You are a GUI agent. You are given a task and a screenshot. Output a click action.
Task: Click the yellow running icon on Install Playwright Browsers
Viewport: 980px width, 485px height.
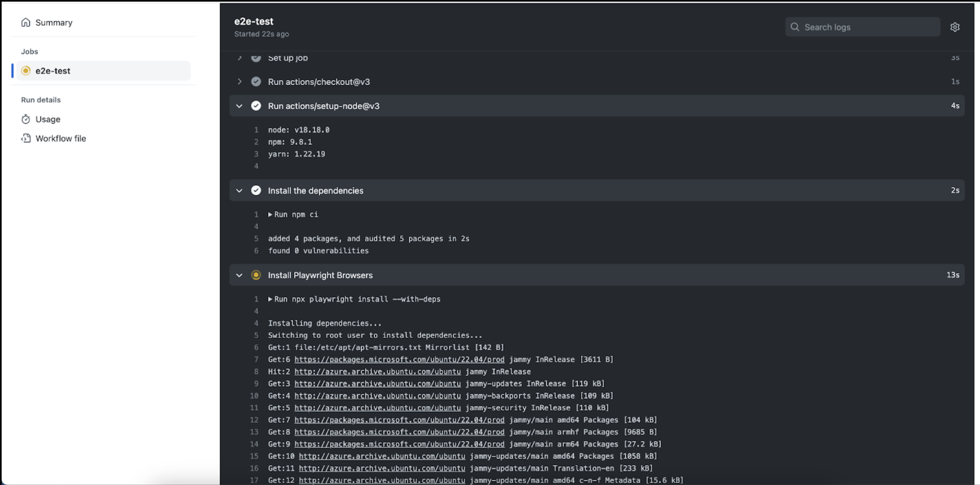(x=256, y=275)
